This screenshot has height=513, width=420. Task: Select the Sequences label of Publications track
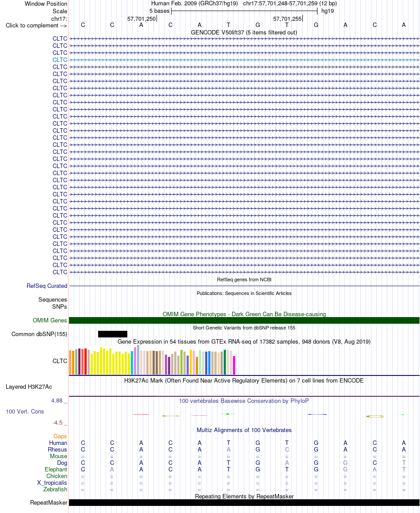[x=53, y=300]
